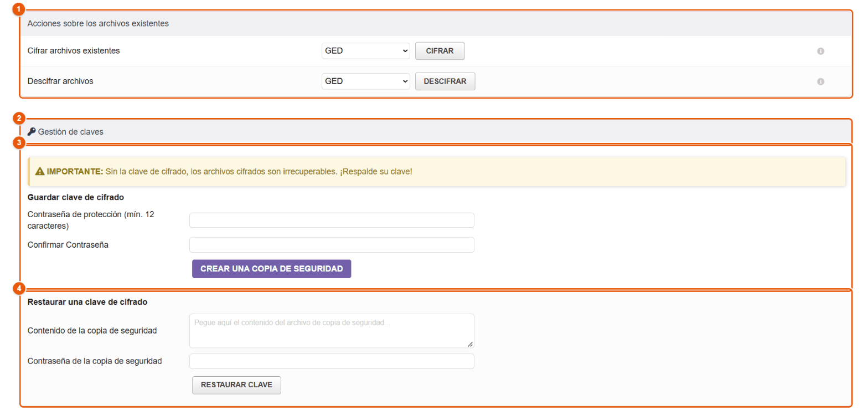
Task: Focus the Confirmar Contraseña field
Action: 332,245
